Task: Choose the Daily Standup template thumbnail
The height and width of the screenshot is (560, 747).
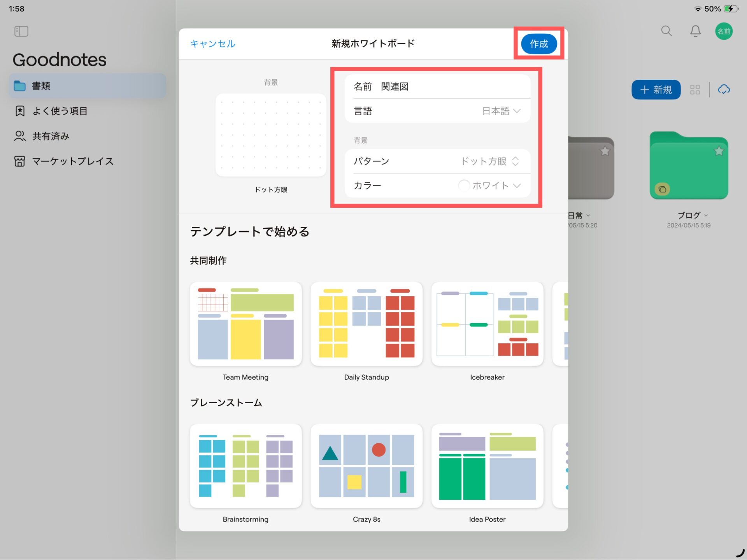Action: click(366, 324)
